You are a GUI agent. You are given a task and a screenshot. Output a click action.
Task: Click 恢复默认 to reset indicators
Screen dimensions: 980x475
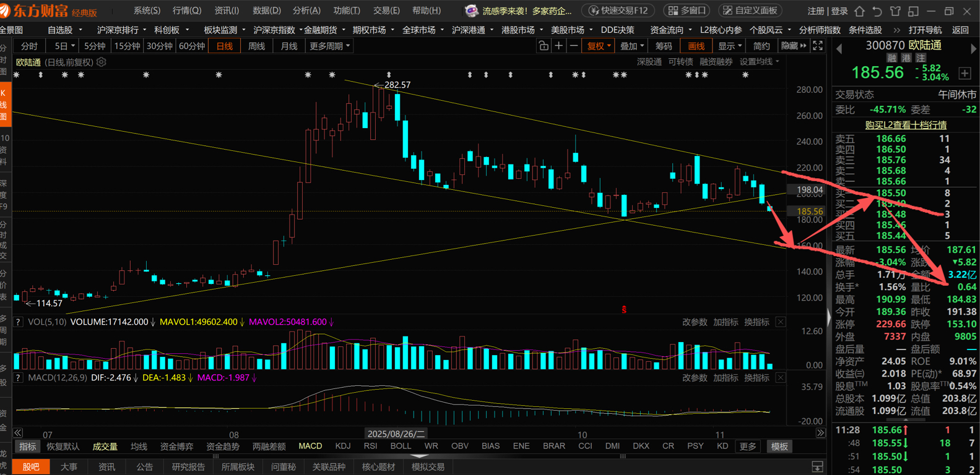click(63, 447)
